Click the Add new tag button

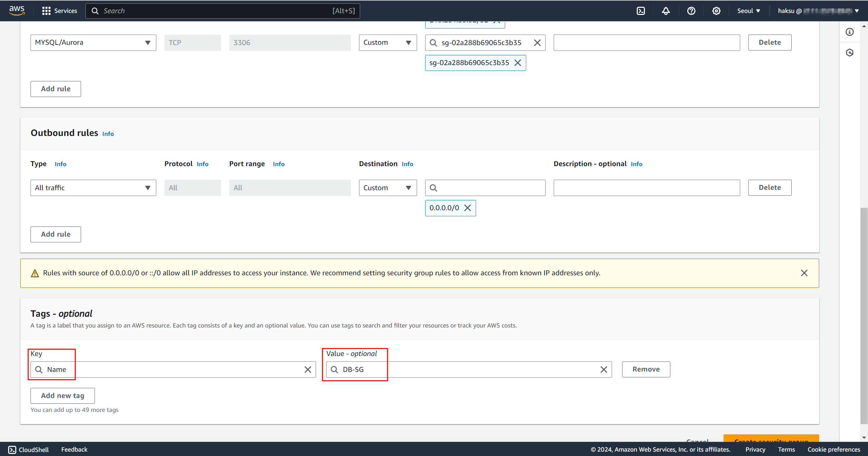tap(62, 396)
